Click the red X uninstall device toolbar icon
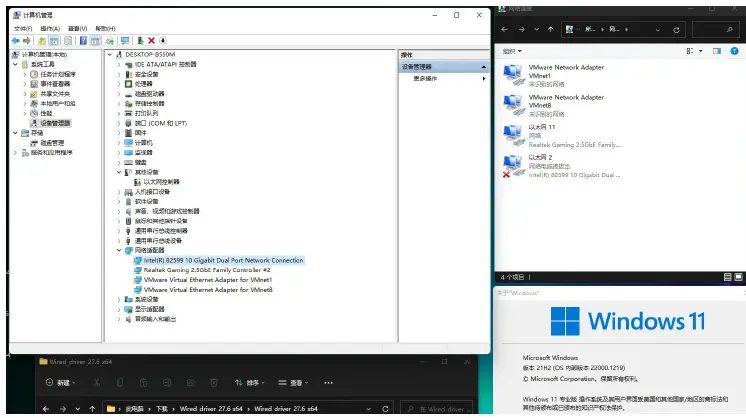 [150, 41]
